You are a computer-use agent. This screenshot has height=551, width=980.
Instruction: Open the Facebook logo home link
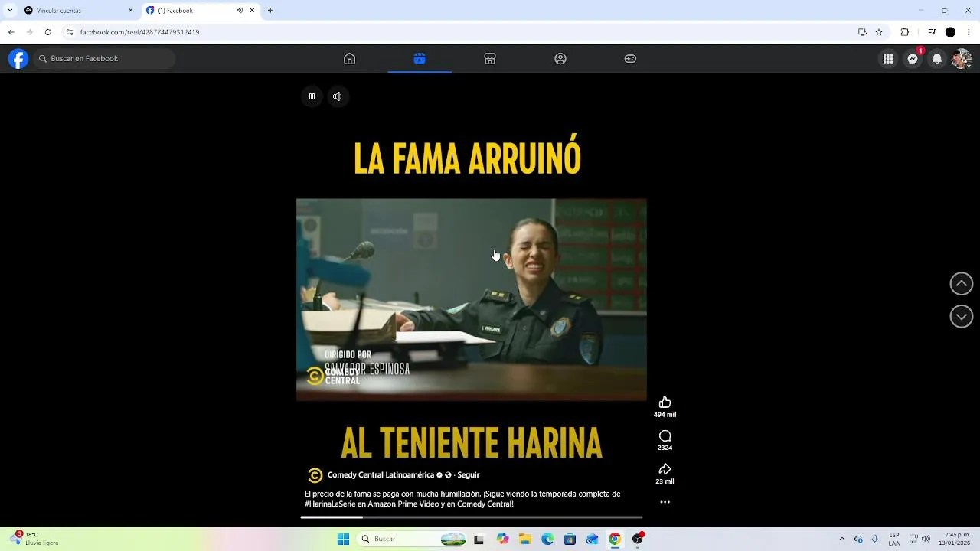pos(18,59)
